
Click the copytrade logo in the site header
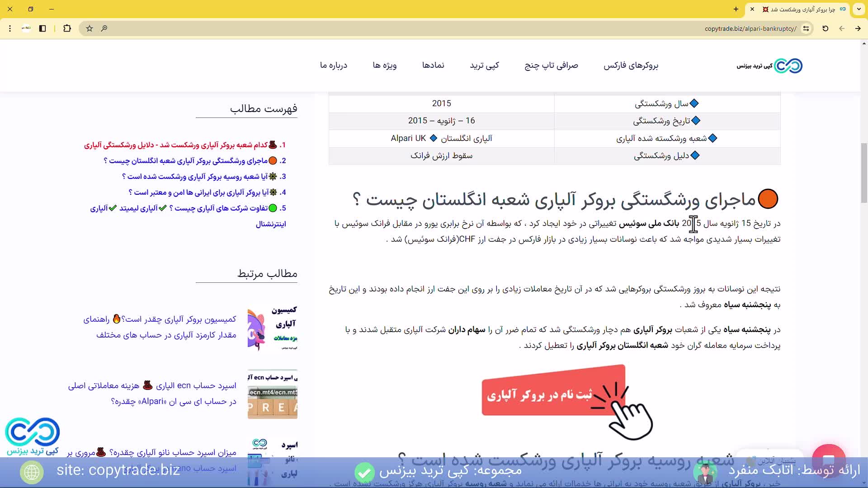(x=769, y=66)
